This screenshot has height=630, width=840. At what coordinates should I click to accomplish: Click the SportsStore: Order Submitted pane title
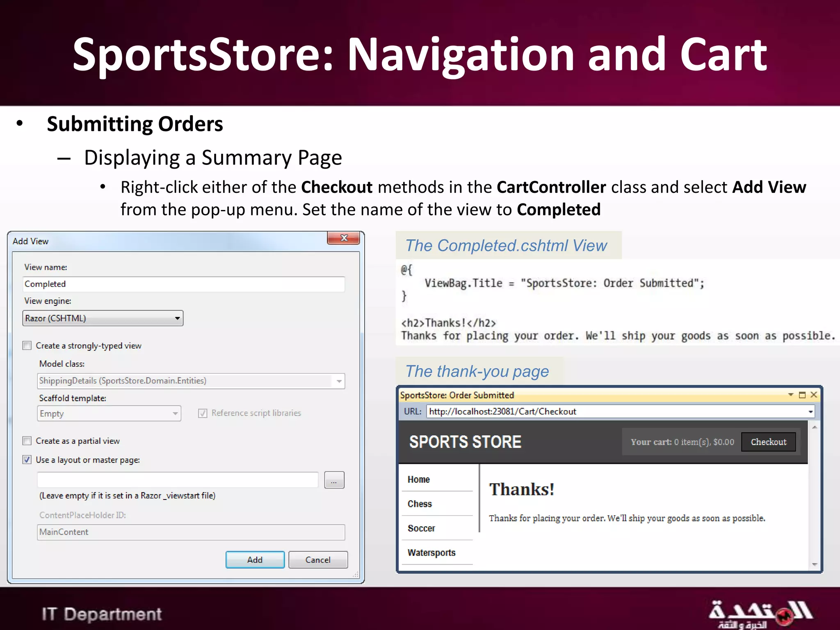coord(457,395)
